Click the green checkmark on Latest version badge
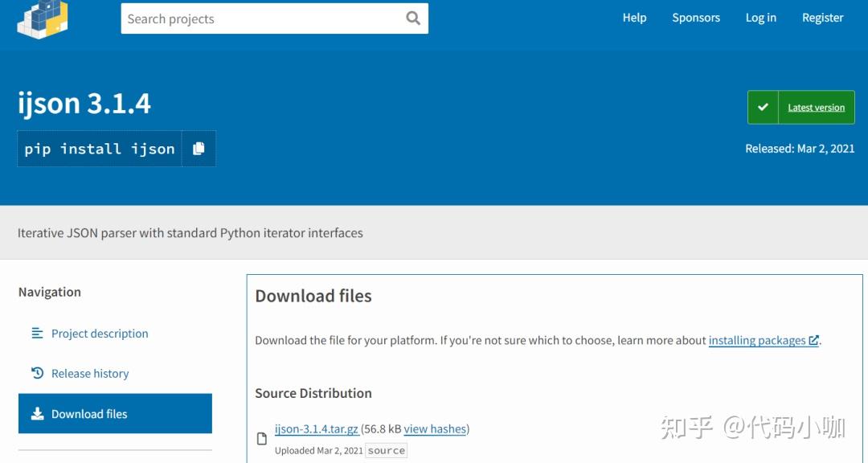This screenshot has height=463, width=868. pyautogui.click(x=762, y=106)
